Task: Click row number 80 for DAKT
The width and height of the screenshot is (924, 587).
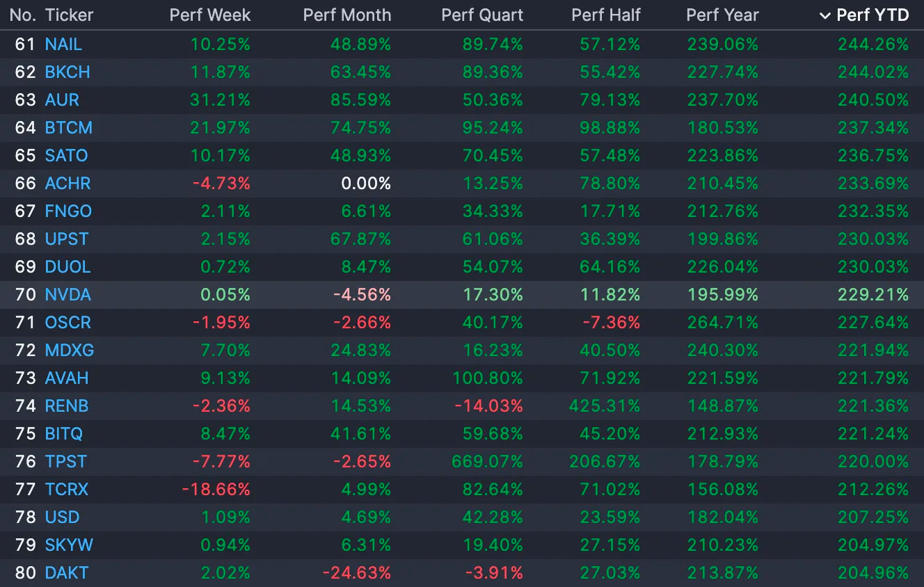Action: pyautogui.click(x=25, y=573)
